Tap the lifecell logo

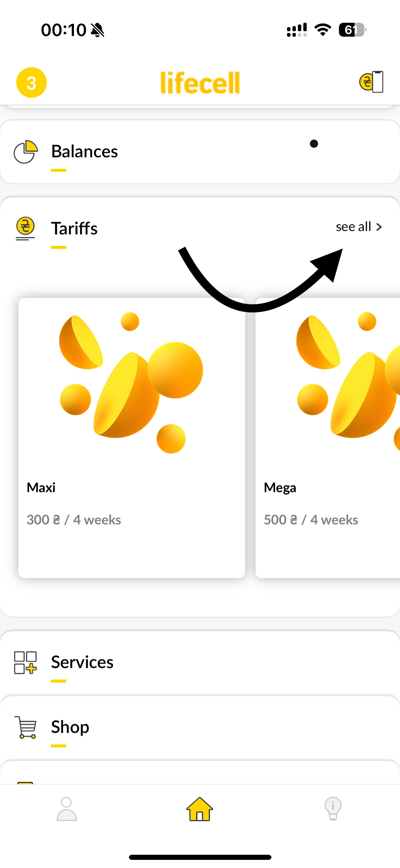[x=200, y=83]
